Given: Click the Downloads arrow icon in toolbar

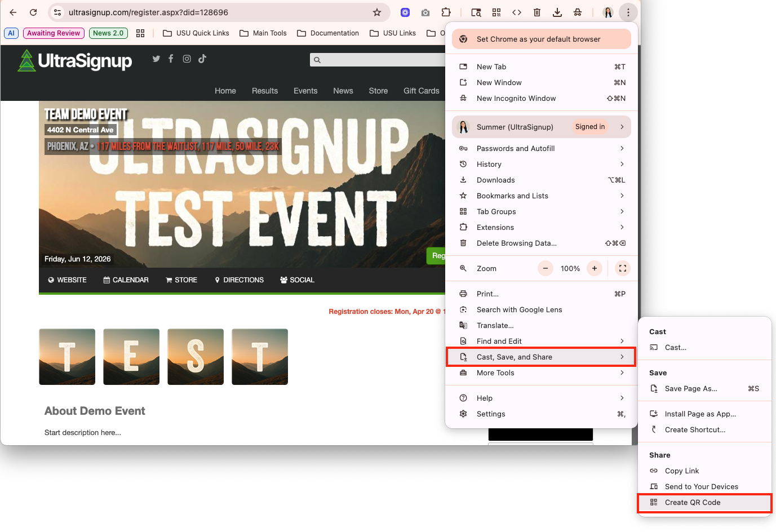Looking at the screenshot, I should (x=557, y=12).
